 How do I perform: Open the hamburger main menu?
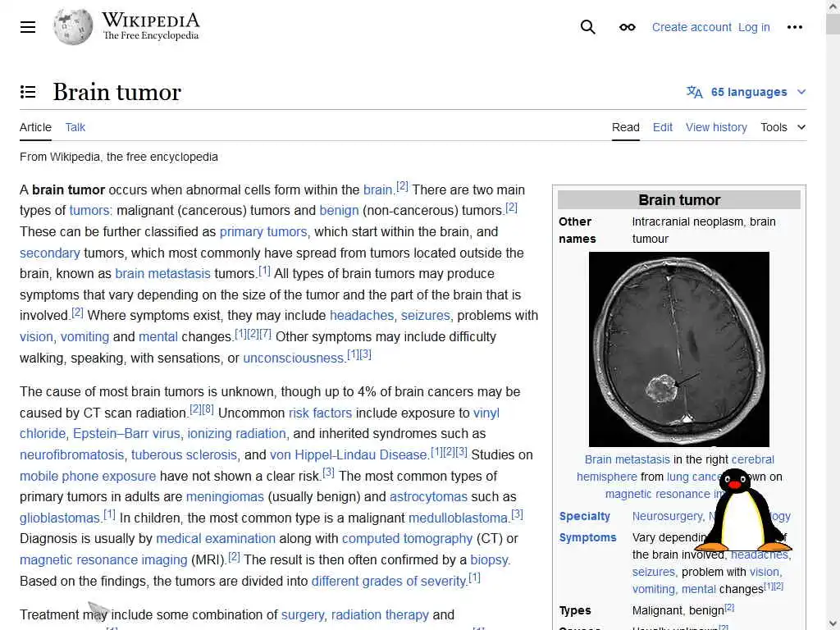(x=28, y=27)
